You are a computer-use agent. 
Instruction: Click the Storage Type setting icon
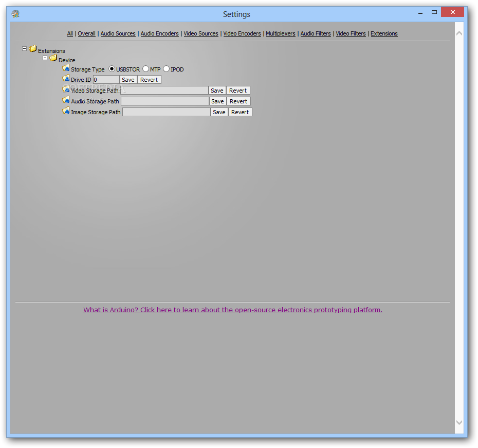[66, 68]
